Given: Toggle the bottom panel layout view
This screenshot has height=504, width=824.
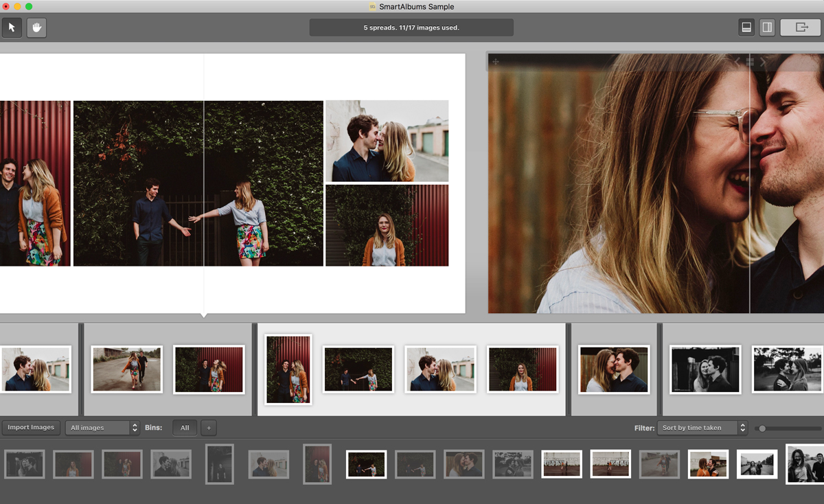Looking at the screenshot, I should 746,27.
